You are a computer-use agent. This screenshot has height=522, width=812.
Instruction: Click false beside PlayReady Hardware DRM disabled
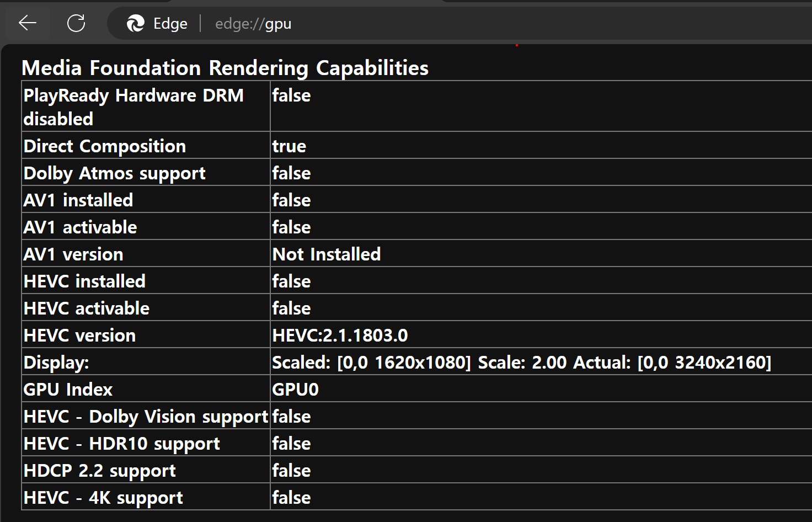[x=291, y=95]
